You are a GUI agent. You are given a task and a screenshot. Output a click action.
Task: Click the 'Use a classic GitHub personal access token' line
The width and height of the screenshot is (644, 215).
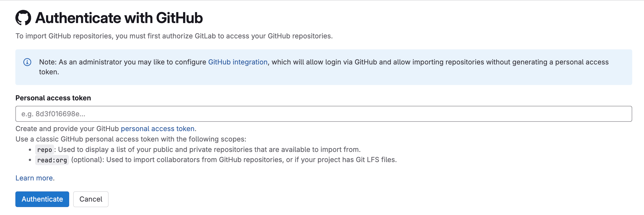(x=131, y=139)
